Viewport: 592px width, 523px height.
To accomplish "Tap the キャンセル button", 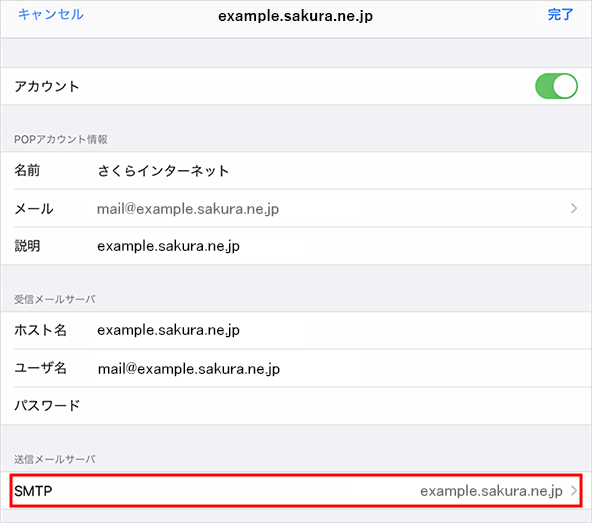I will pos(51,14).
